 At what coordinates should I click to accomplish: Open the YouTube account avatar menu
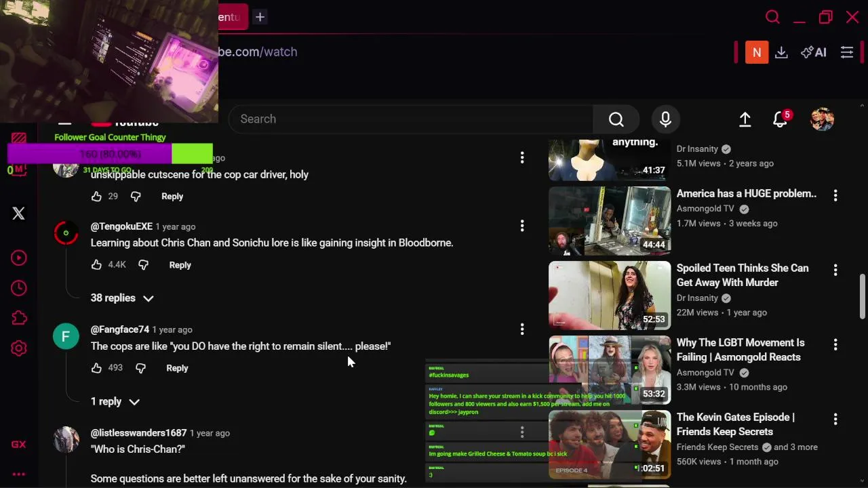click(x=822, y=119)
